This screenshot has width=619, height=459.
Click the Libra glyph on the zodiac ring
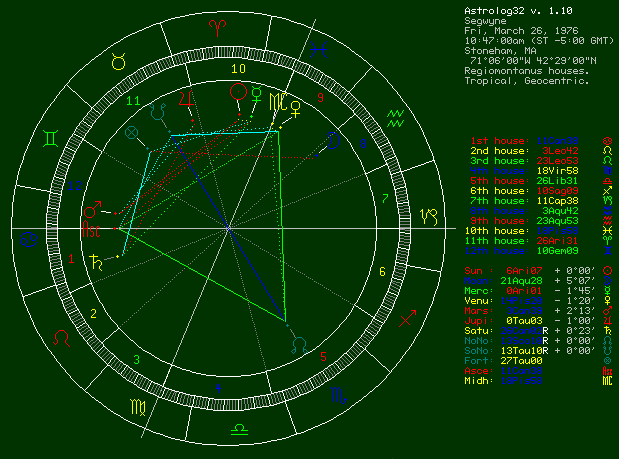pyautogui.click(x=239, y=429)
